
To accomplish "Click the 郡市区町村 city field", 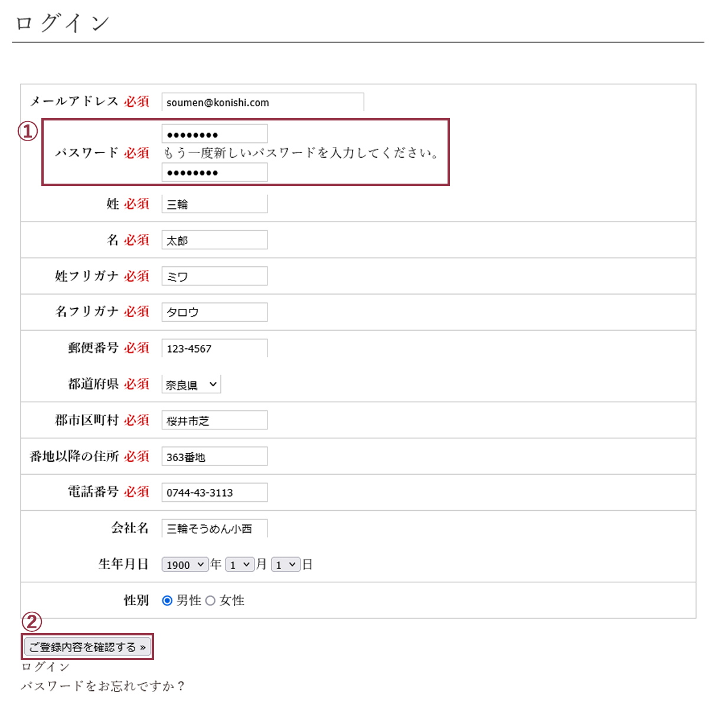I will (x=214, y=420).
